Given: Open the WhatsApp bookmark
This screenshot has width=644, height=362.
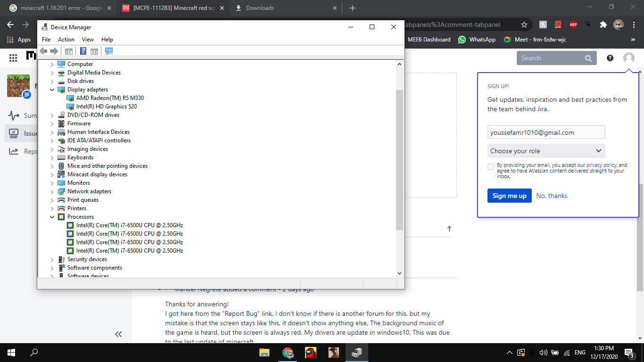Looking at the screenshot, I should pyautogui.click(x=477, y=40).
